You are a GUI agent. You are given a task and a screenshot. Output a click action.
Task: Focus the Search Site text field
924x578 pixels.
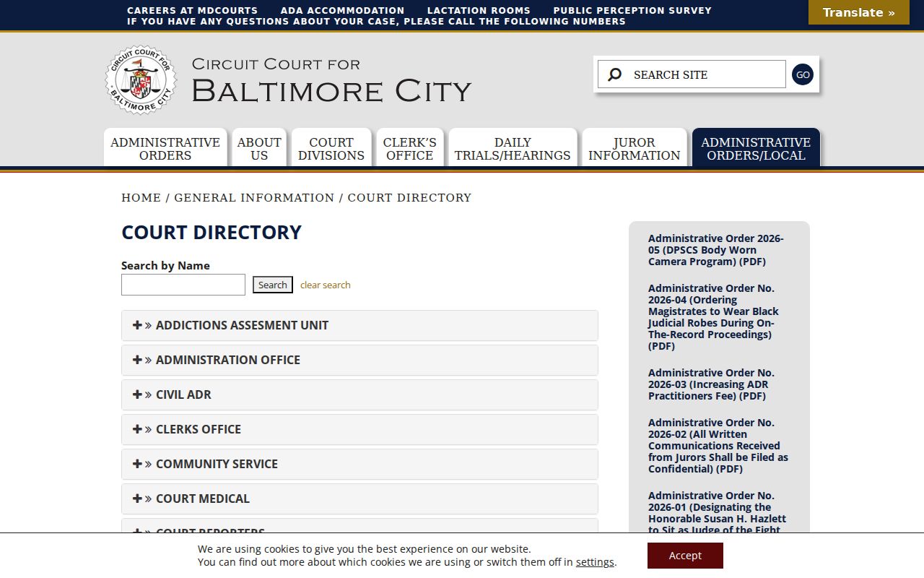[x=692, y=74]
